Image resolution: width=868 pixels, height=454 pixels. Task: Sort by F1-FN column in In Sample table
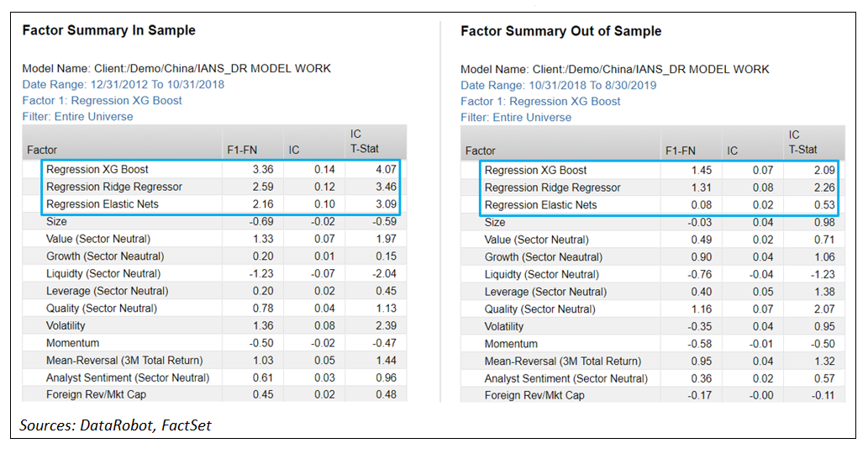(x=245, y=149)
